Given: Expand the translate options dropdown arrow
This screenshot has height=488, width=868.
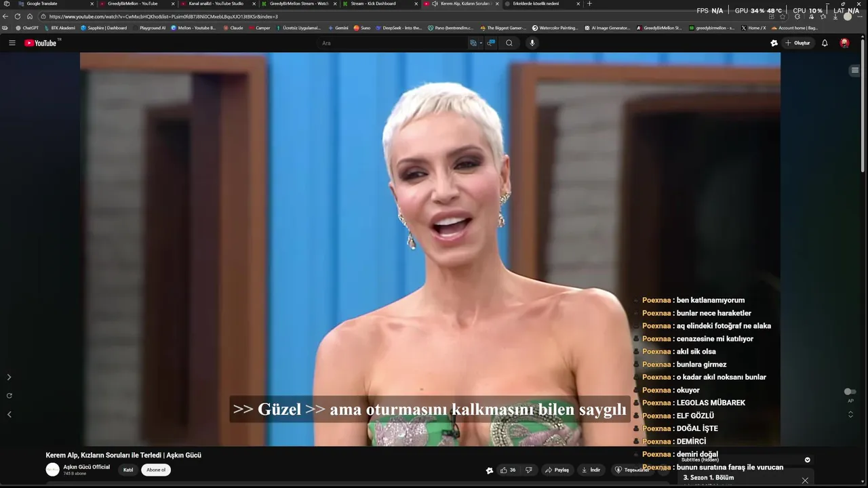Looking at the screenshot, I should coord(481,43).
